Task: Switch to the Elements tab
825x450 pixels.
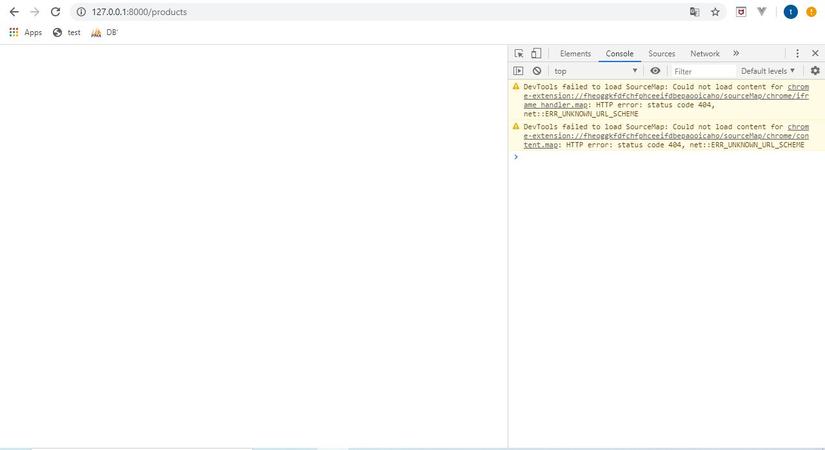Action: 575,54
